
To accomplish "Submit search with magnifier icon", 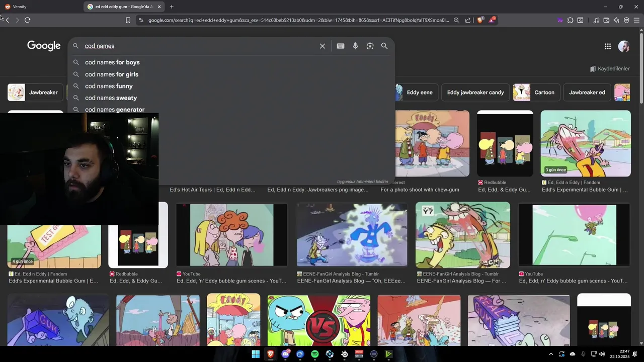I will point(384,46).
